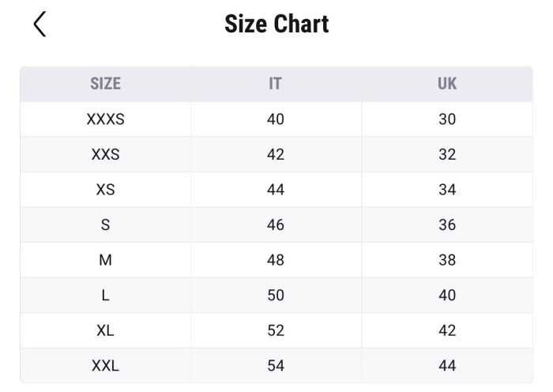The image size is (553, 392).
Task: Click IT value 48 for size M
Action: pos(276,260)
